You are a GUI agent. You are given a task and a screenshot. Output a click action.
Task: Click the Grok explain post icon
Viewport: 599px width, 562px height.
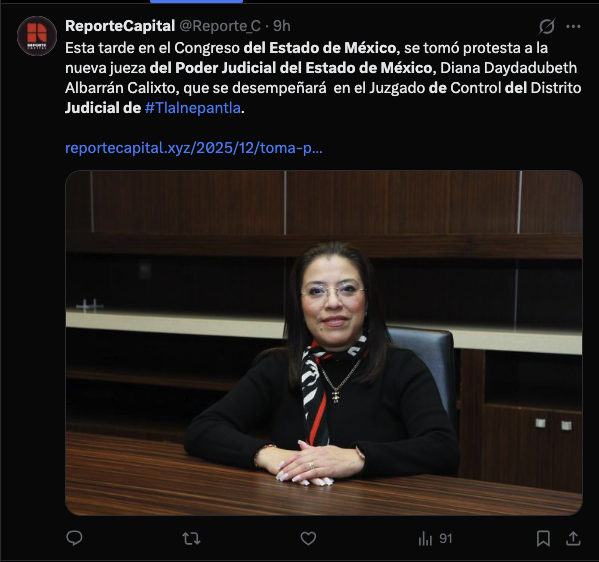547,26
